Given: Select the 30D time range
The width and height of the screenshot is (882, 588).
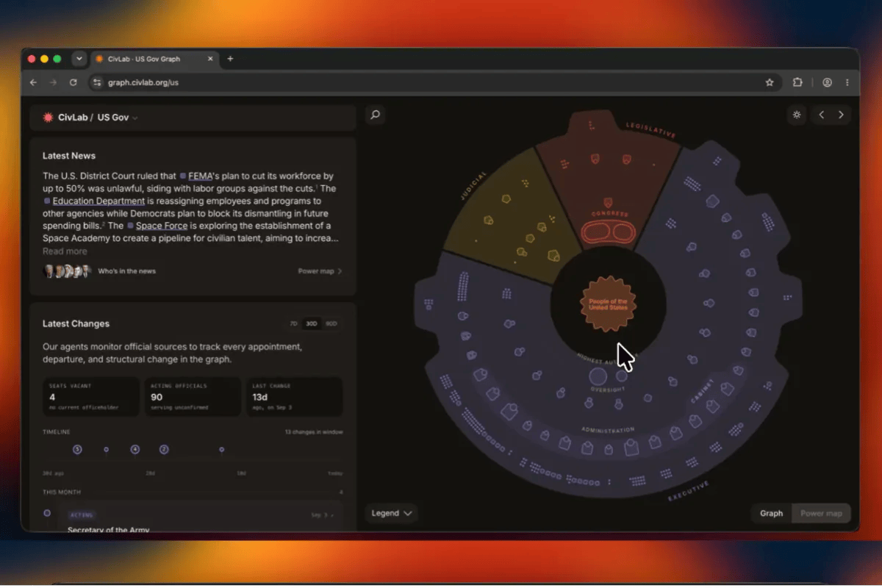Looking at the screenshot, I should 312,323.
